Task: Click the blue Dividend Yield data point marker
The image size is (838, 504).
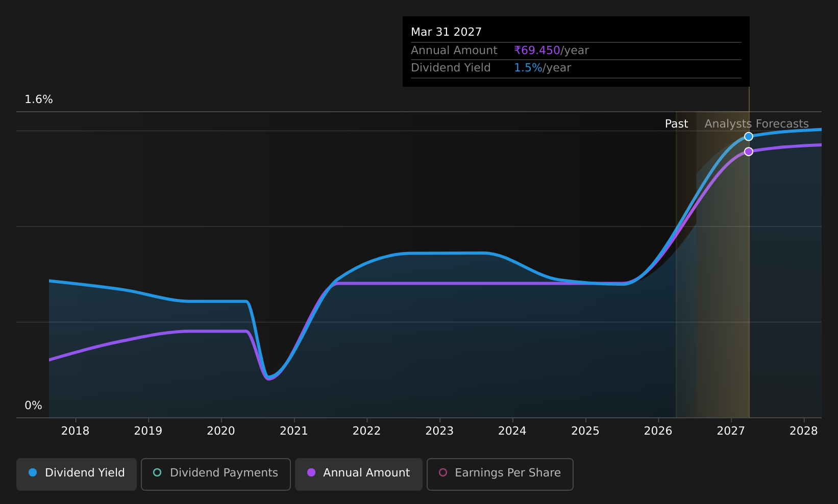Action: point(748,136)
